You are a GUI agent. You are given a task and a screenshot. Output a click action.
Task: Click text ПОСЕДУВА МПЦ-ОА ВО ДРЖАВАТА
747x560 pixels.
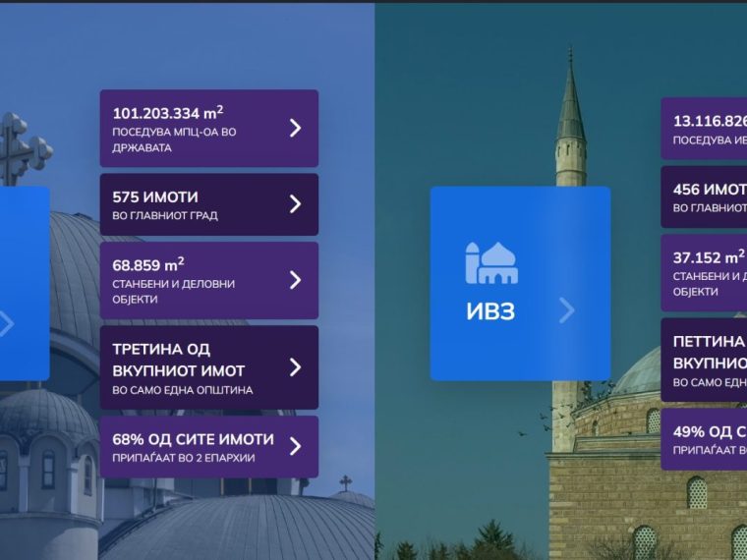coord(174,140)
